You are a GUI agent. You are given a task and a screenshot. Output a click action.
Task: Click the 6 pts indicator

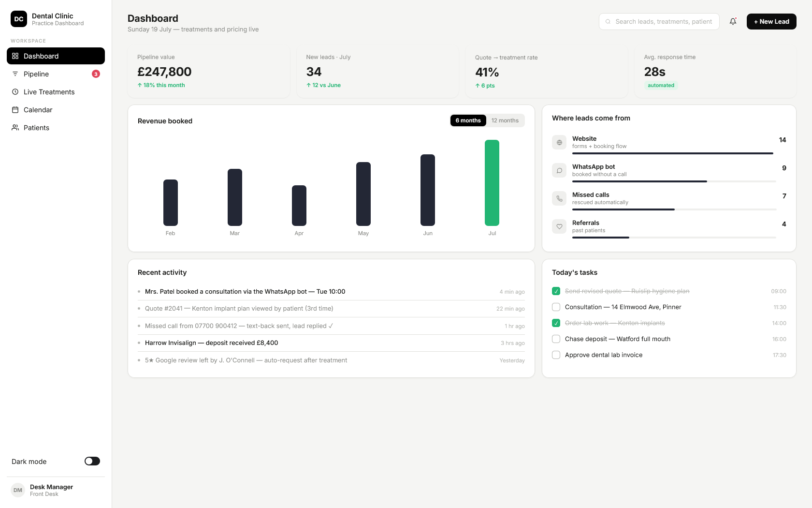point(485,86)
